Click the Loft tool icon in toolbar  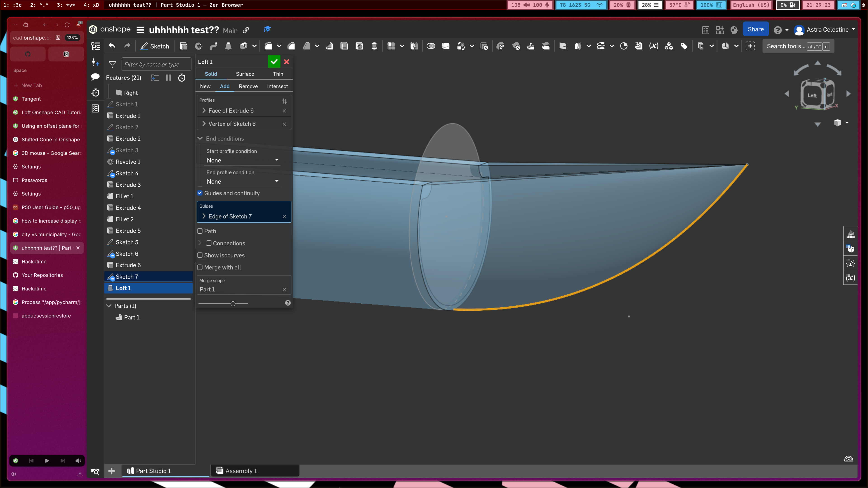229,46
